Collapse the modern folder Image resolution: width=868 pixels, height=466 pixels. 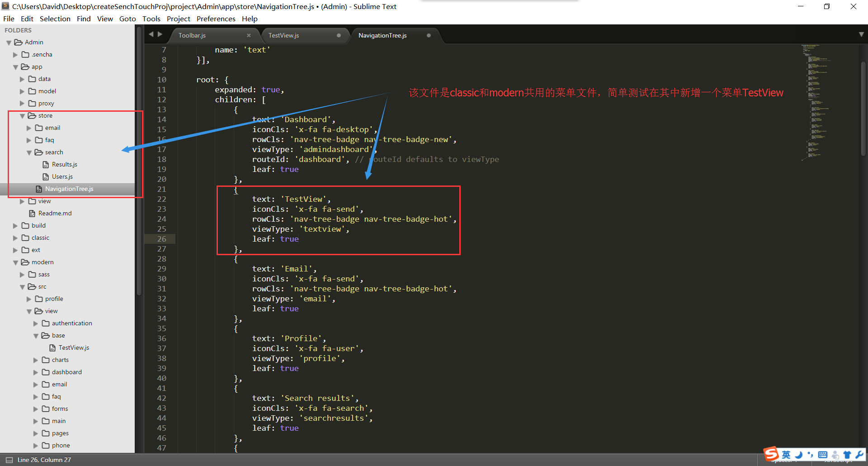coord(15,262)
